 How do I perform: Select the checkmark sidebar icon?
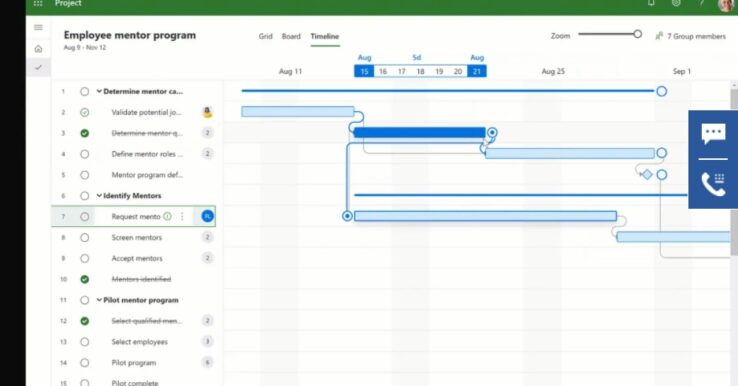pyautogui.click(x=39, y=67)
